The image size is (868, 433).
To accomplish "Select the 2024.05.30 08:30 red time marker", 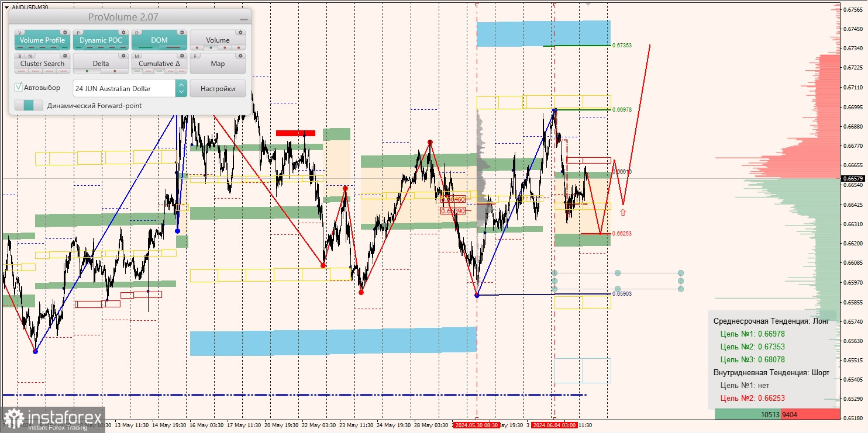I will 477,425.
